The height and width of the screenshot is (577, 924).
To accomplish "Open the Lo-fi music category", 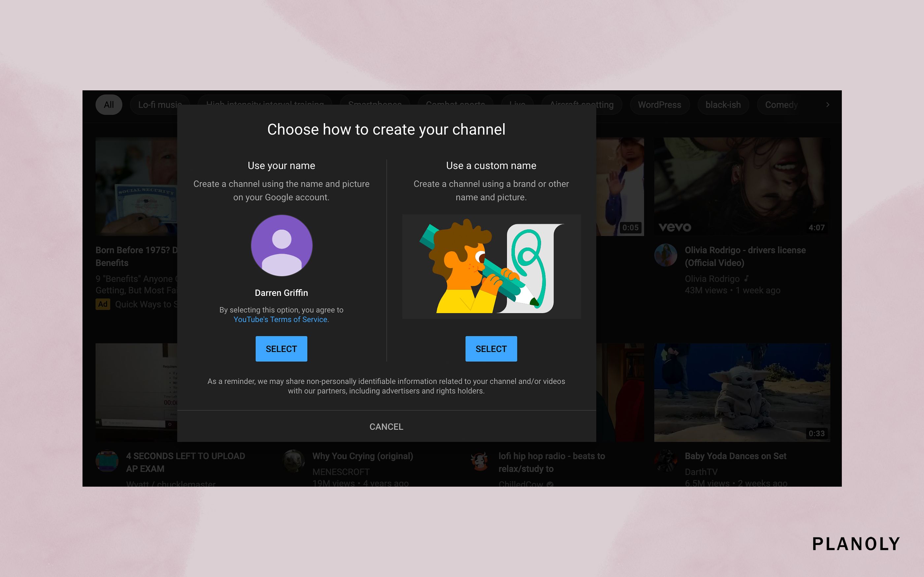I will tap(159, 105).
